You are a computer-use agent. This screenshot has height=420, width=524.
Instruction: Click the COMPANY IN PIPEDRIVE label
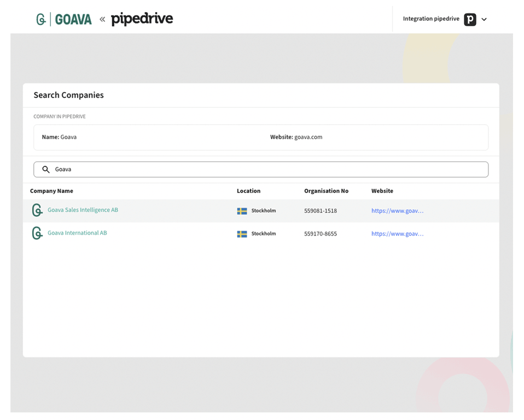[x=60, y=116]
